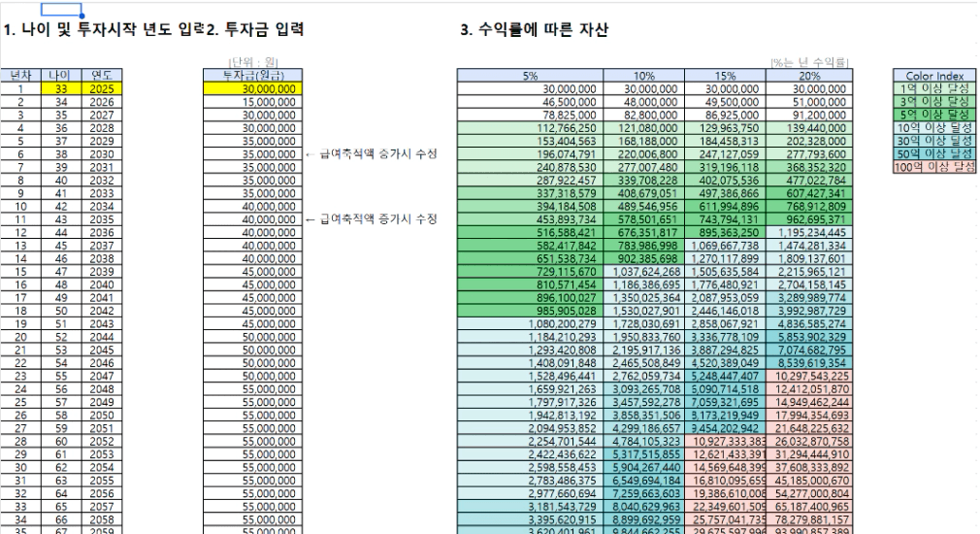Image resolution: width=980 pixels, height=534 pixels.
Task: Select the age cell 45
Action: point(61,246)
